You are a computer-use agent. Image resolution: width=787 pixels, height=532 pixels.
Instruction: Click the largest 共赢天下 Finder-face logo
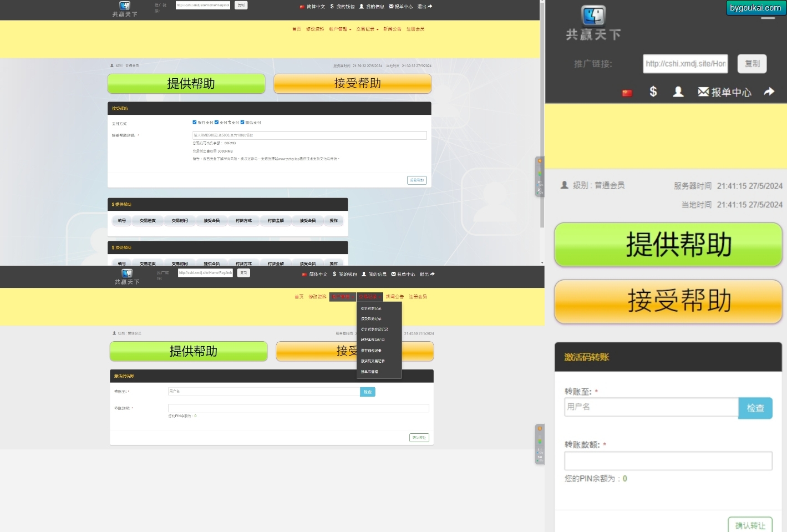pyautogui.click(x=593, y=16)
